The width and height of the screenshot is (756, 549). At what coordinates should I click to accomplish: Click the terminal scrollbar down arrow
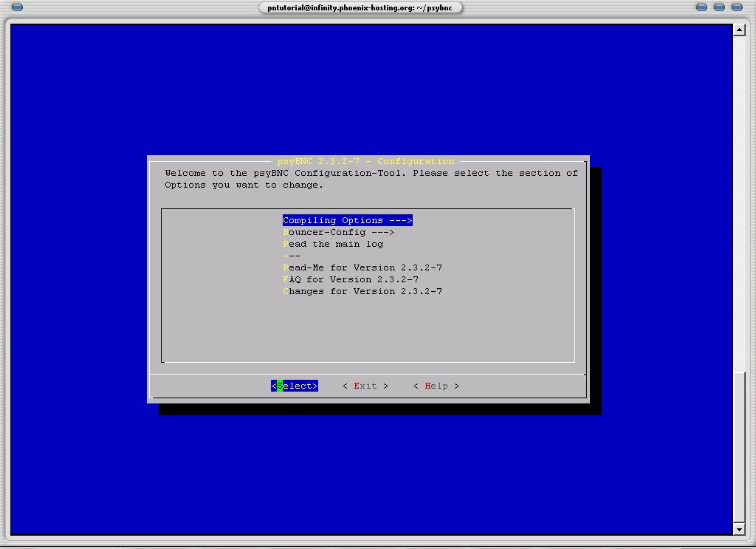(739, 529)
